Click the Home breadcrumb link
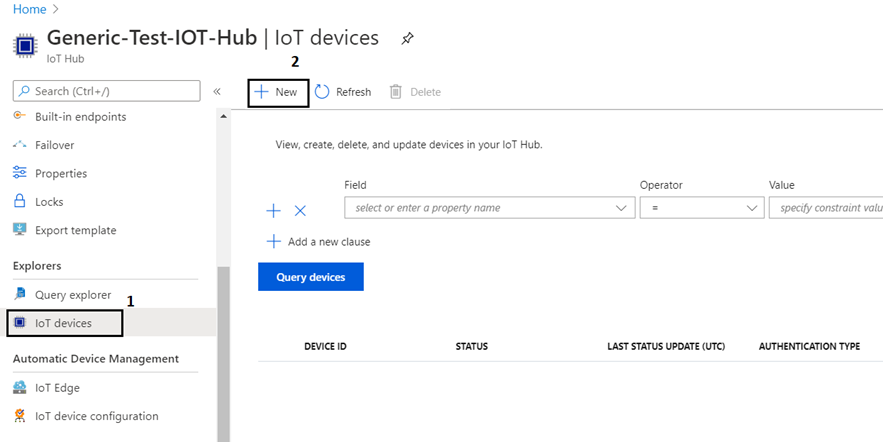This screenshot has width=883, height=442. 30,9
